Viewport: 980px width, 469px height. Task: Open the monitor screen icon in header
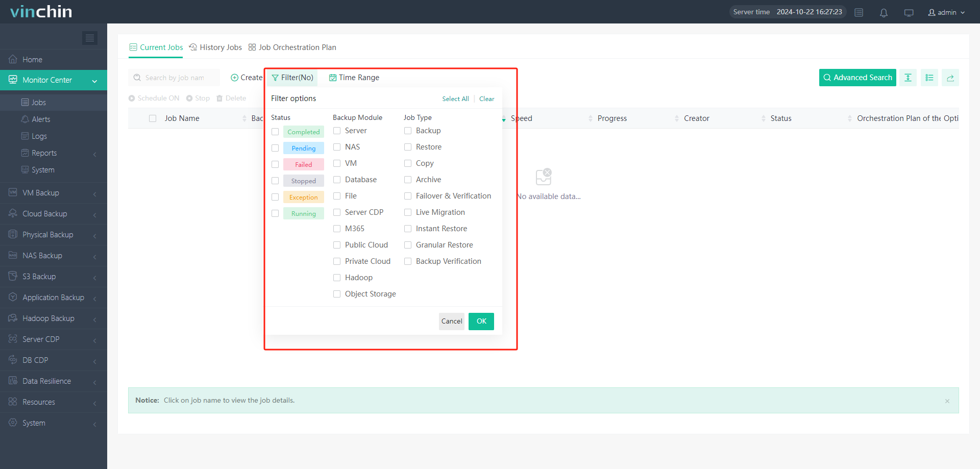click(x=909, y=13)
